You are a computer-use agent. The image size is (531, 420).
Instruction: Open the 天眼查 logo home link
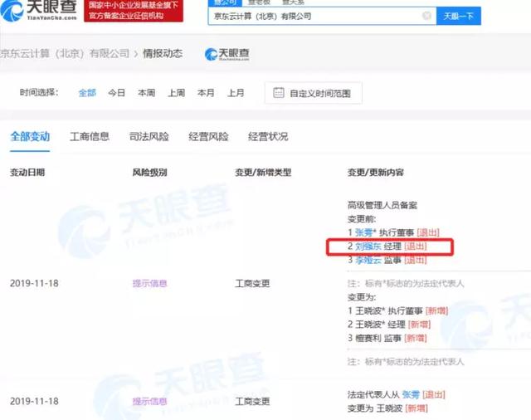click(x=38, y=10)
